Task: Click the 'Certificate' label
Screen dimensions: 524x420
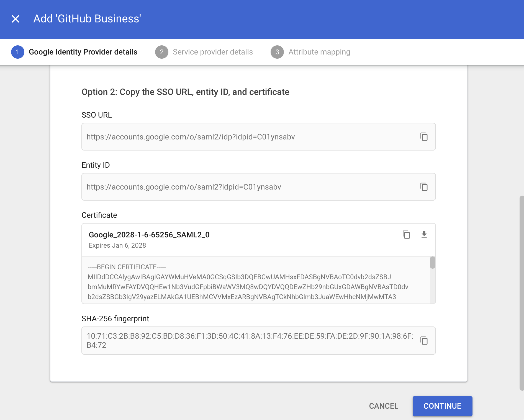Action: pyautogui.click(x=99, y=215)
